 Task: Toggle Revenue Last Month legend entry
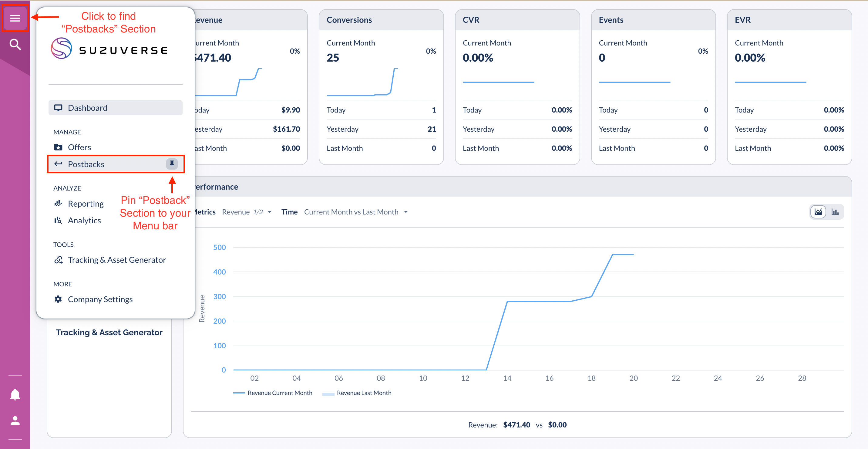364,393
